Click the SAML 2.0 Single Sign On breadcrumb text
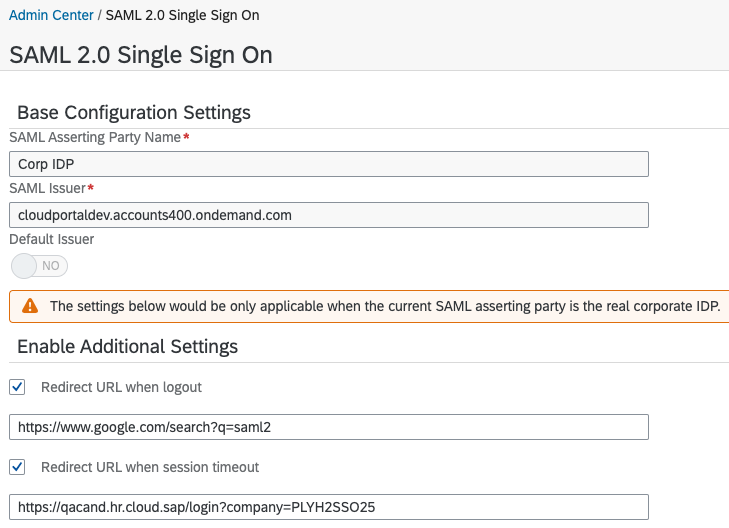Image resolution: width=729 pixels, height=528 pixels. click(182, 15)
